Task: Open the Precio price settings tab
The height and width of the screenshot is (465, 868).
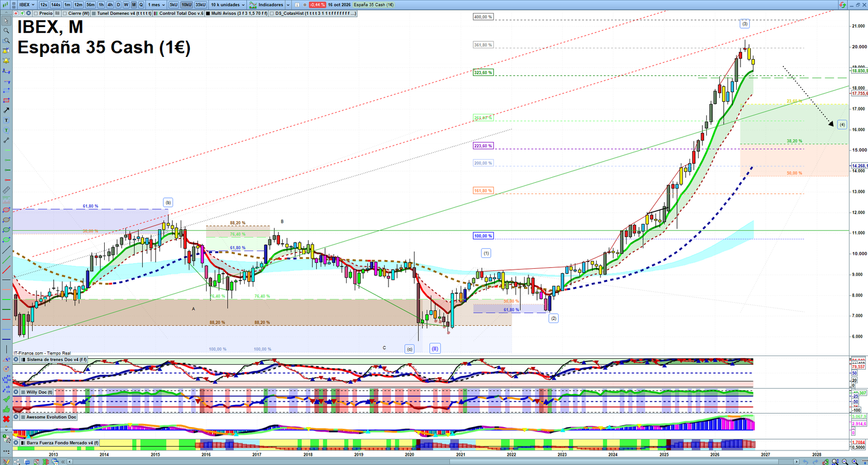Action: (43, 14)
